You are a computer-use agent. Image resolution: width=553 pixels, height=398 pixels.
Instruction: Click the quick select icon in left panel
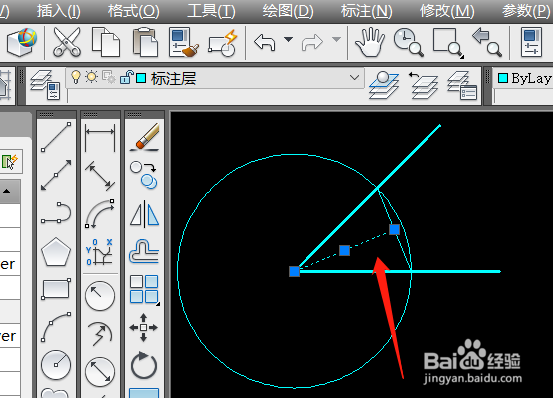pos(10,161)
